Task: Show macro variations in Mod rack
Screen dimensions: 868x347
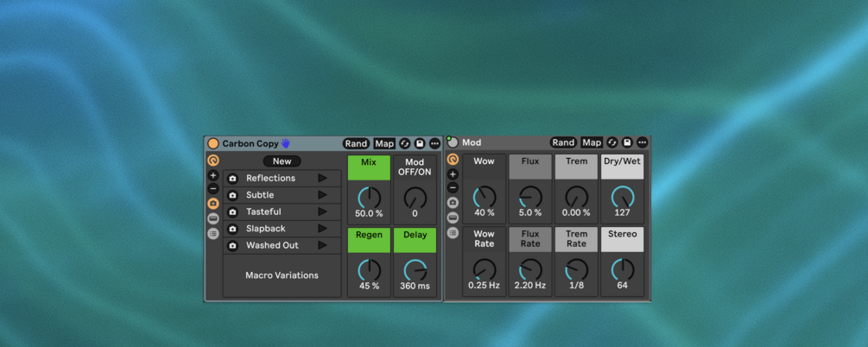Action: point(453,203)
